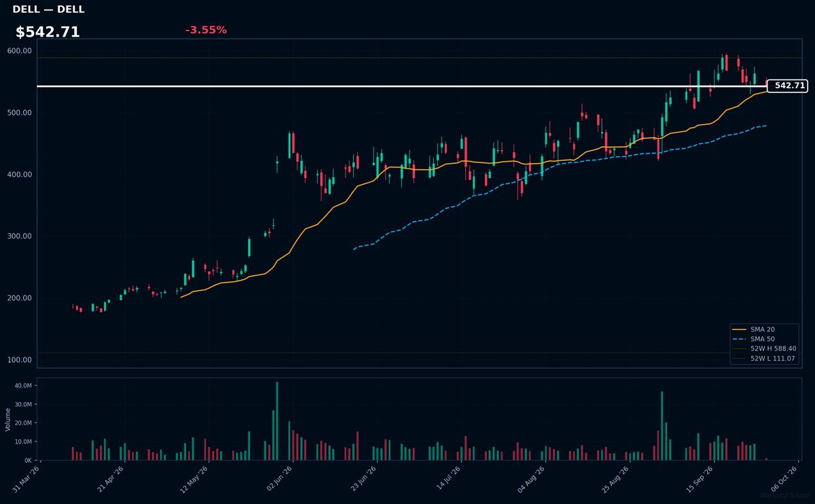
Task: Click the 21 Apr '26 date label
Action: tap(111, 478)
